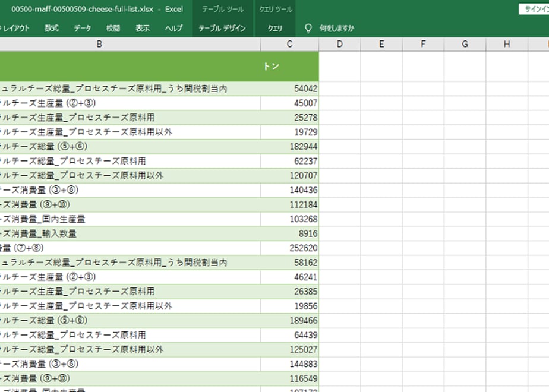Image resolution: width=549 pixels, height=392 pixels.
Task: Click the 何をしますか search box
Action: (x=336, y=29)
